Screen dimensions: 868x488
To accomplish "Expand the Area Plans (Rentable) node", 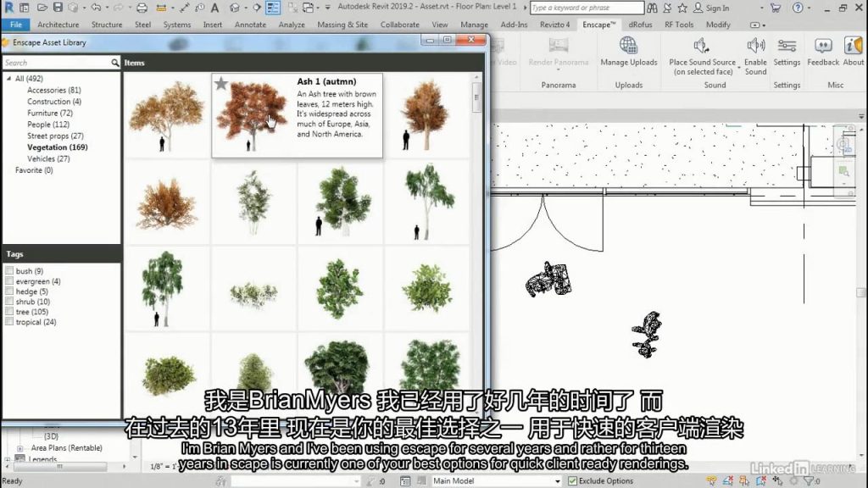I will point(20,448).
